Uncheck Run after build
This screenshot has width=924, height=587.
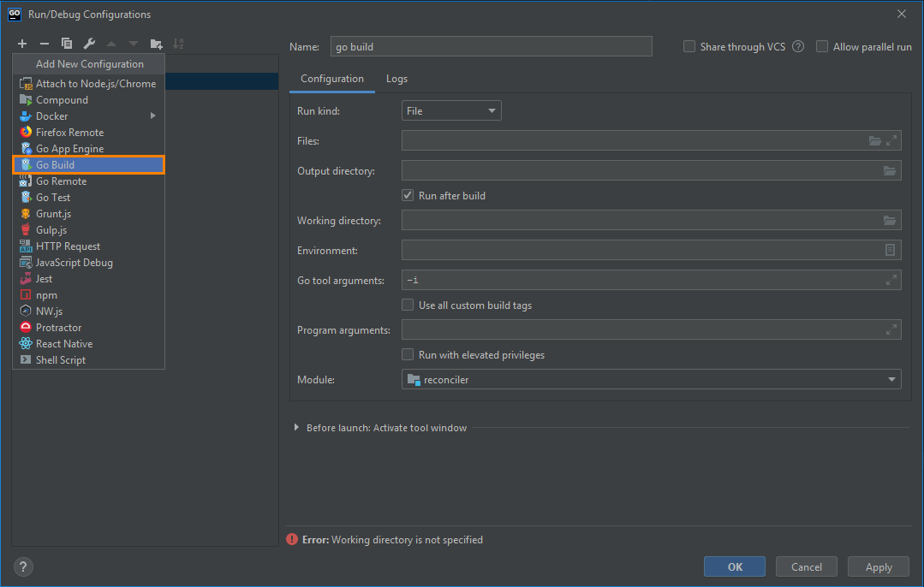(x=408, y=195)
